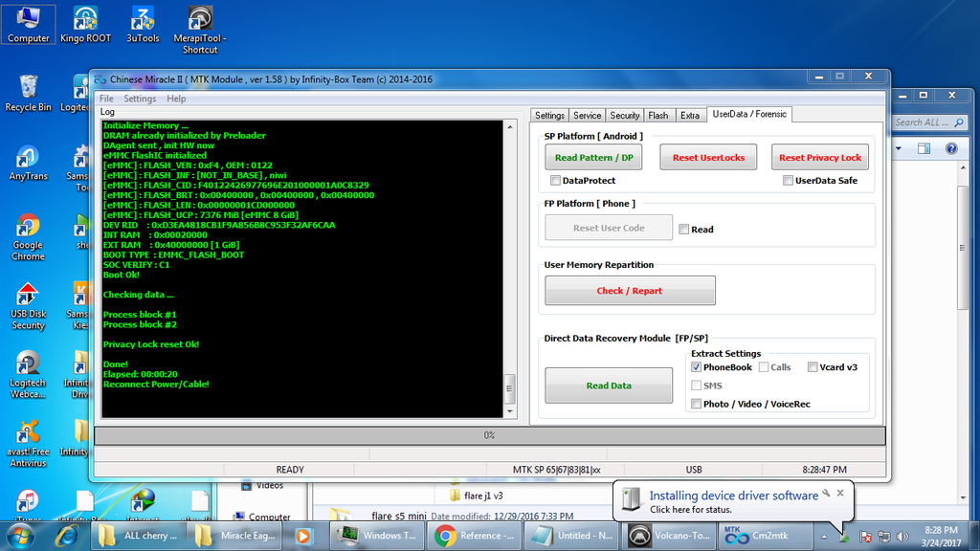Enable the DataProtect checkbox
Viewport: 980px width, 551px height.
point(555,180)
